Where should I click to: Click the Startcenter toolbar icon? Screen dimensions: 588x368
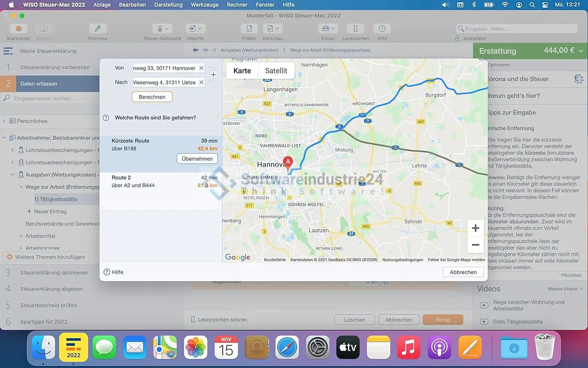[18, 29]
